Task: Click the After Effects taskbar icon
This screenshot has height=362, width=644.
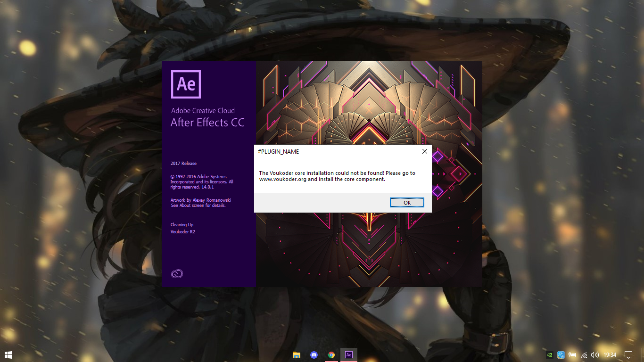Action: pos(349,355)
